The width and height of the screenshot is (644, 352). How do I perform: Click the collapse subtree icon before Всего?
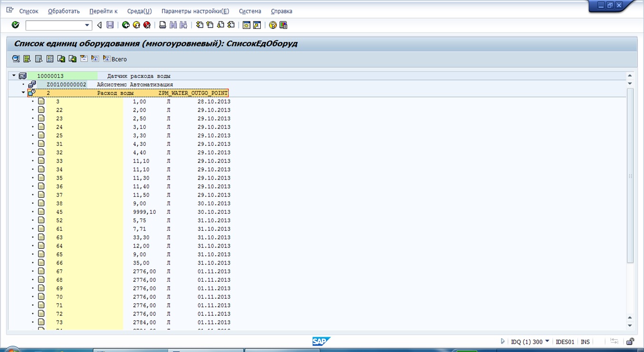coord(84,59)
